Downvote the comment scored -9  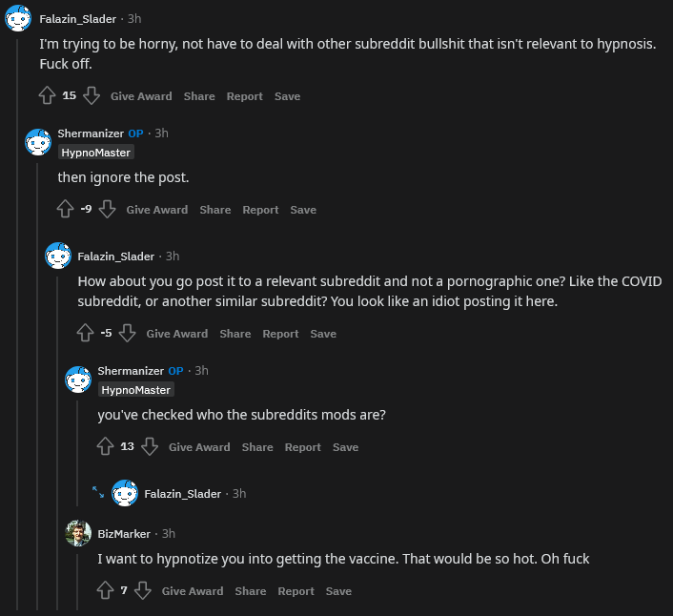click(x=108, y=209)
